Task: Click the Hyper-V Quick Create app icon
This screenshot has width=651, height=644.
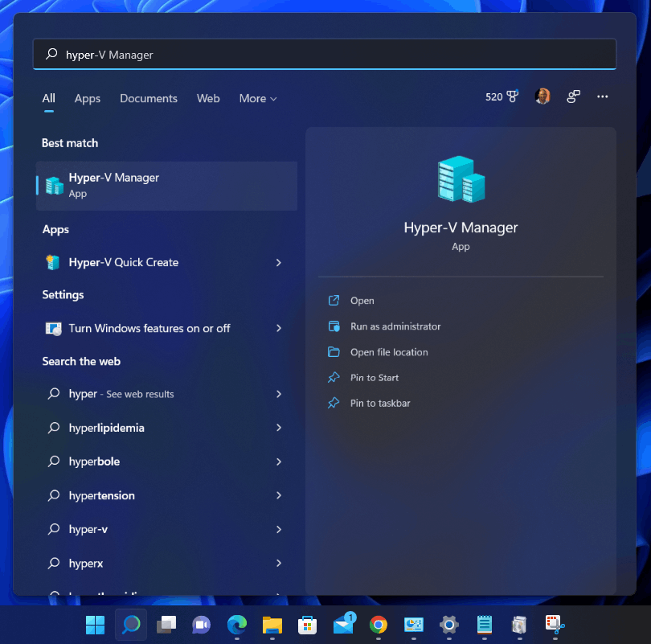Action: coord(53,262)
